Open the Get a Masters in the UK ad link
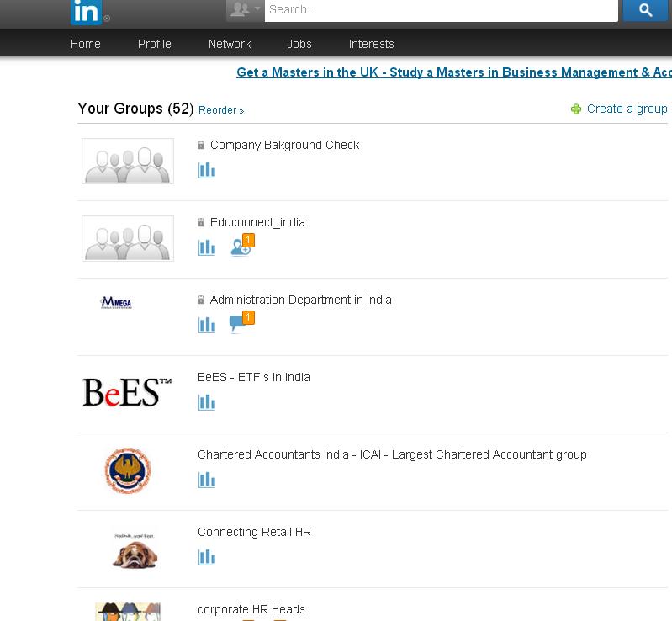 coord(454,72)
